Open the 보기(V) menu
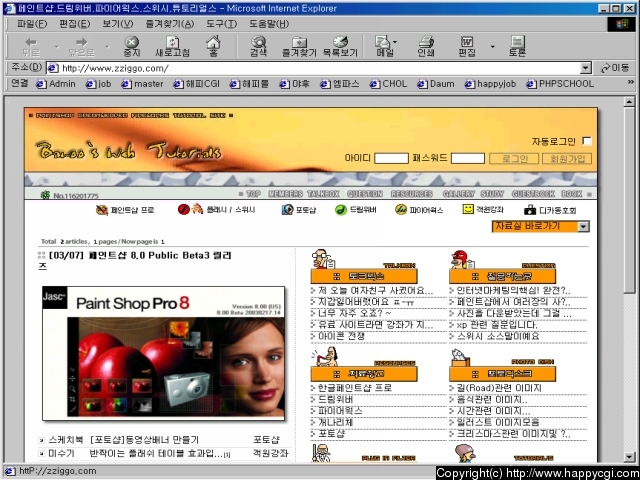The width and height of the screenshot is (640, 480). coord(118,24)
